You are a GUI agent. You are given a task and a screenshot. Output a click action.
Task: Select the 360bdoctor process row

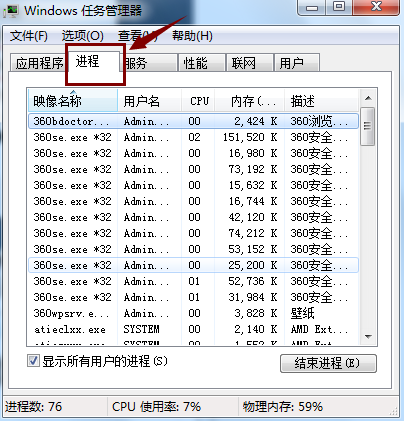point(193,121)
